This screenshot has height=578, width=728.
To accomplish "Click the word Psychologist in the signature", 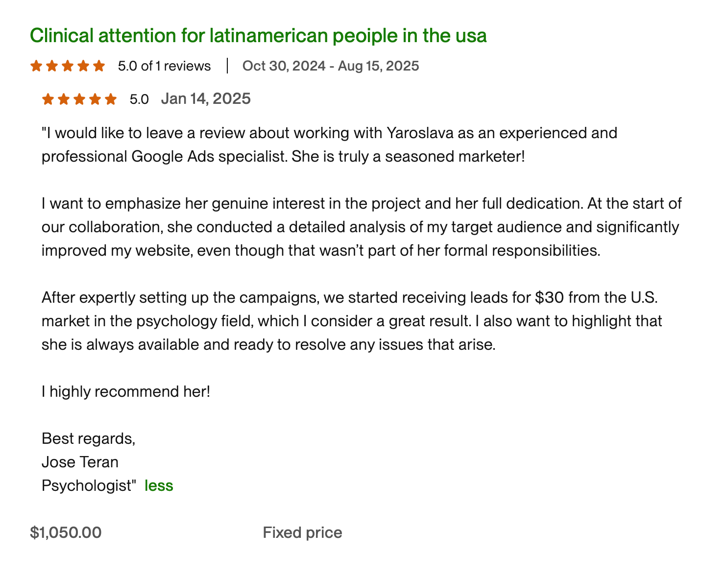I will click(x=87, y=485).
